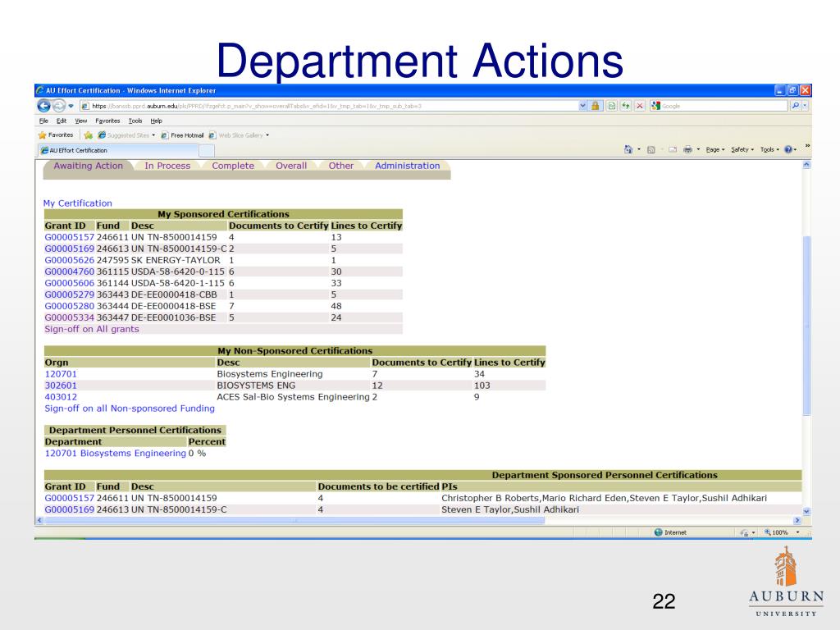Open grant G00005626 in My Sponsored Certifications
Image resolution: width=840 pixels, height=630 pixels.
pyautogui.click(x=69, y=260)
